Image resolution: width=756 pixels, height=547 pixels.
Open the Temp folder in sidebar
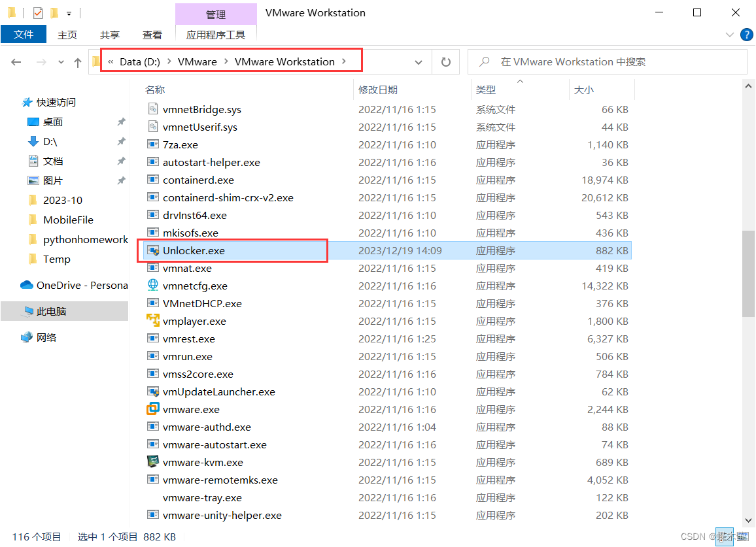57,259
